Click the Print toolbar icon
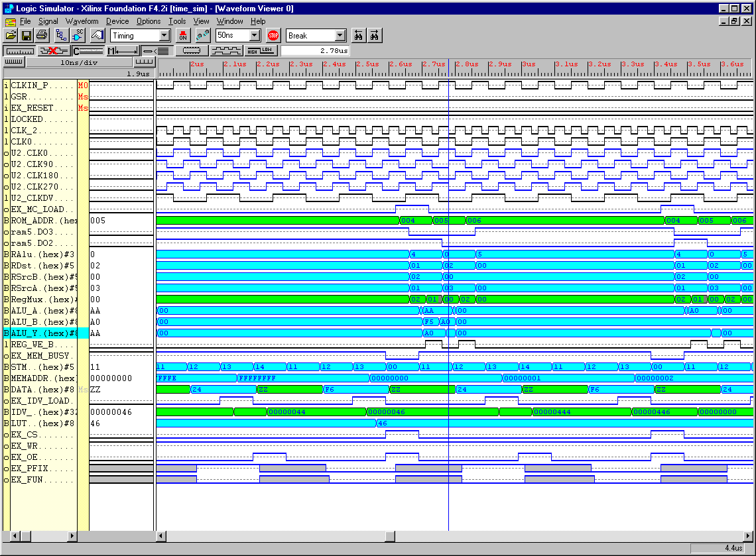This screenshot has width=756, height=556. 42,36
